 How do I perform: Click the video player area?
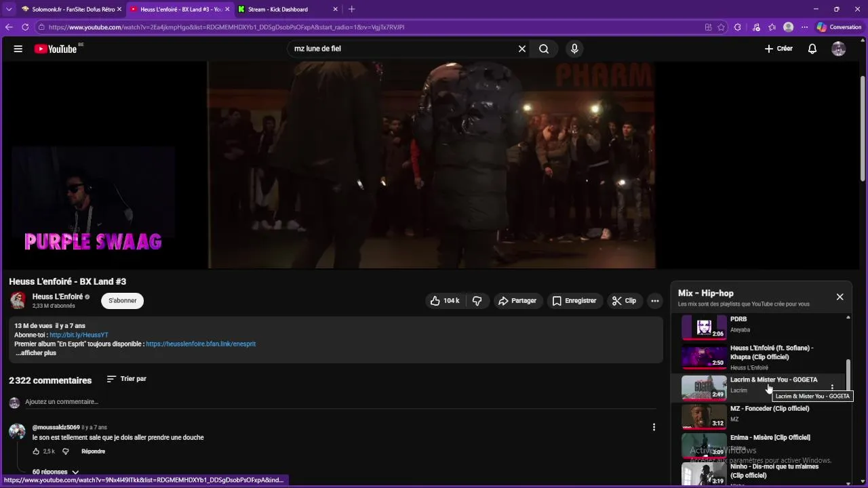431,165
